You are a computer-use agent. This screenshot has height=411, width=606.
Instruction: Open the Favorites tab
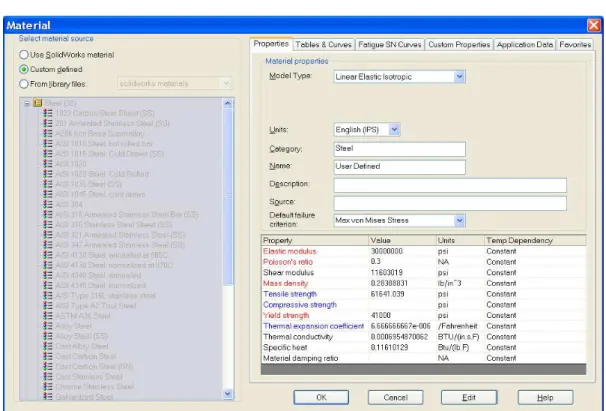click(x=575, y=45)
